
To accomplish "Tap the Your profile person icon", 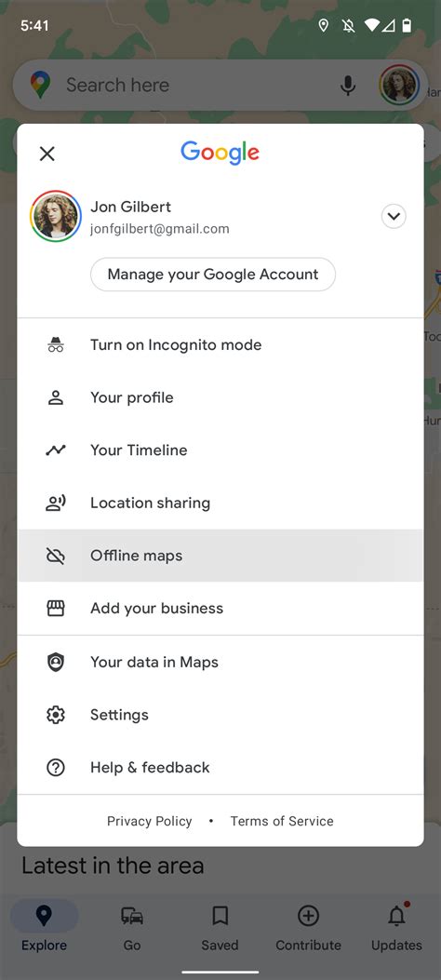I will pos(56,397).
